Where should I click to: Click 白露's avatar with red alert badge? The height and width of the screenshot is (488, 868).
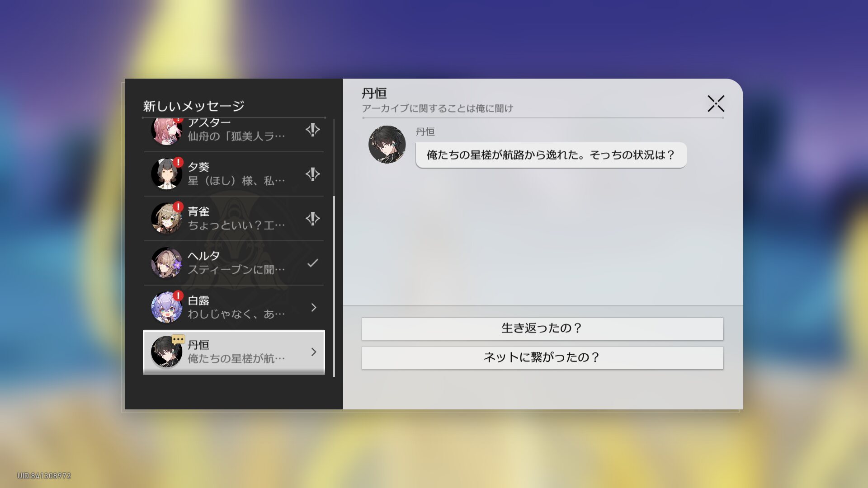pos(166,307)
